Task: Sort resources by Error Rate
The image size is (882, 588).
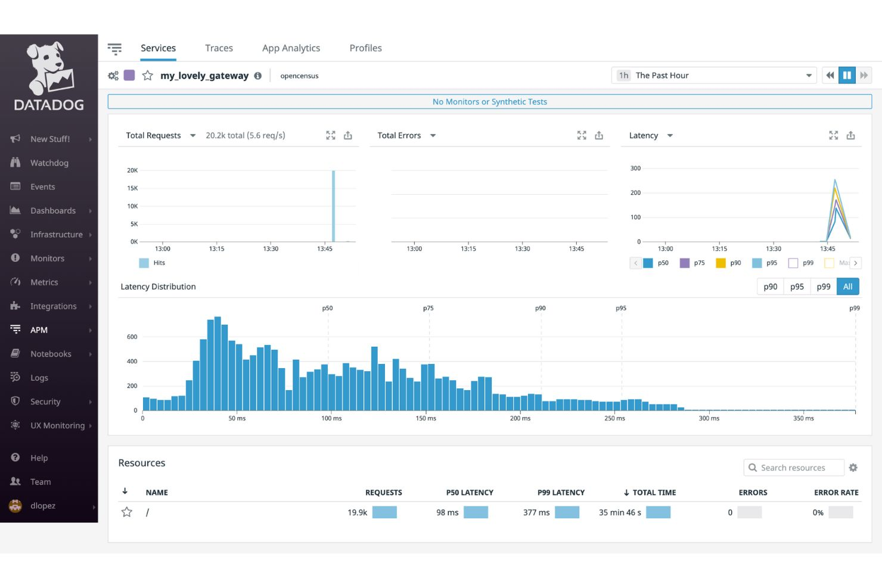Action: 836,493
